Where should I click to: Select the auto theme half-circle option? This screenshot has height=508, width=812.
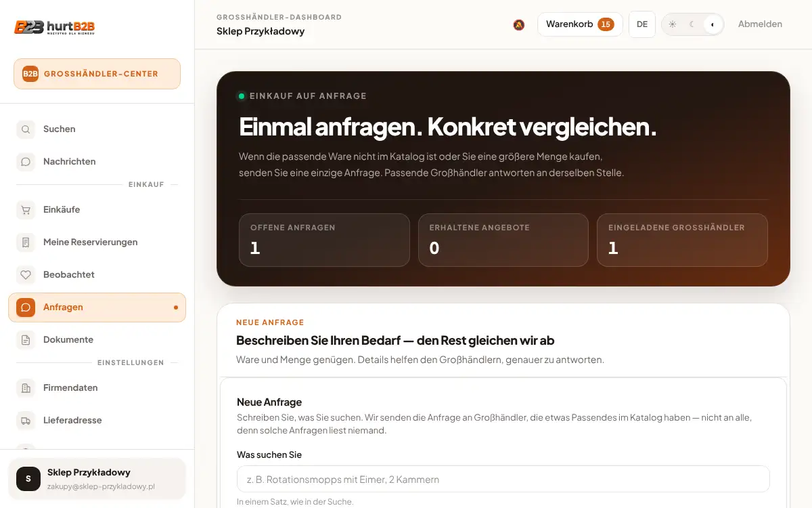[x=712, y=24]
